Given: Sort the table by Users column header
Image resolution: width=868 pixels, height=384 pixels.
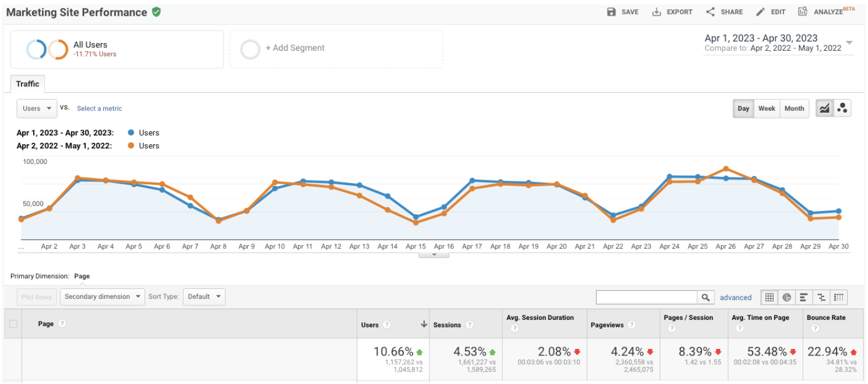Looking at the screenshot, I should (x=370, y=325).
